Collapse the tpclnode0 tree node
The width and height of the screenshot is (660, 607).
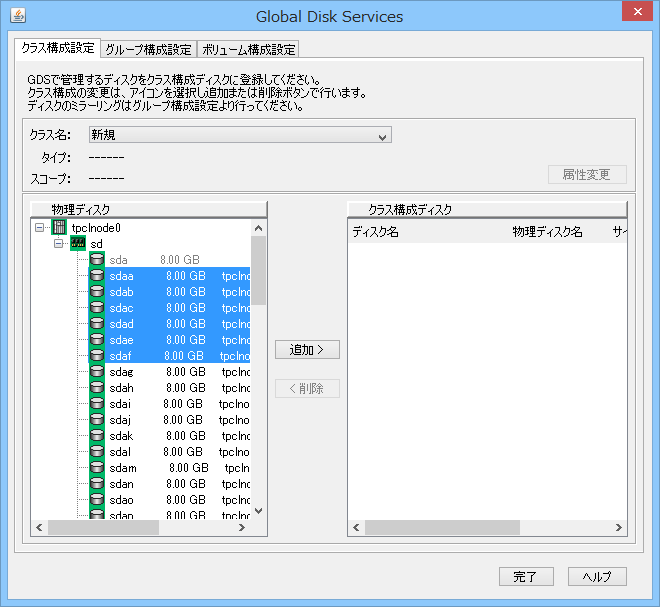pyautogui.click(x=40, y=228)
